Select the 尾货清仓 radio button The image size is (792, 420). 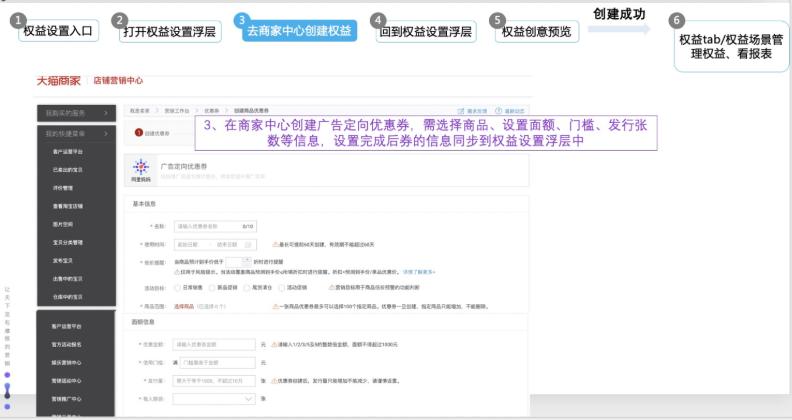tap(247, 288)
